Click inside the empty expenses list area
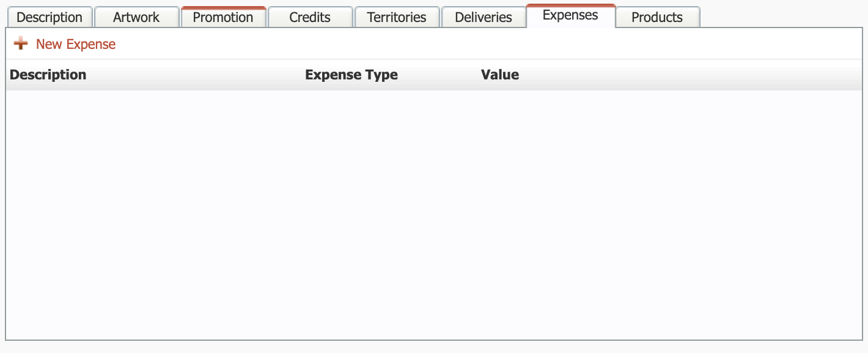This screenshot has width=868, height=353. (434, 214)
